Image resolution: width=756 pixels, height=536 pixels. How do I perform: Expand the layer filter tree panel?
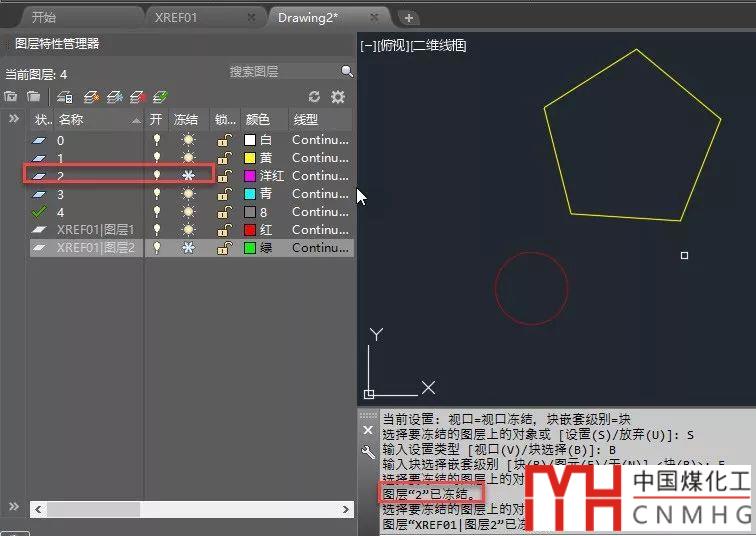[x=14, y=119]
